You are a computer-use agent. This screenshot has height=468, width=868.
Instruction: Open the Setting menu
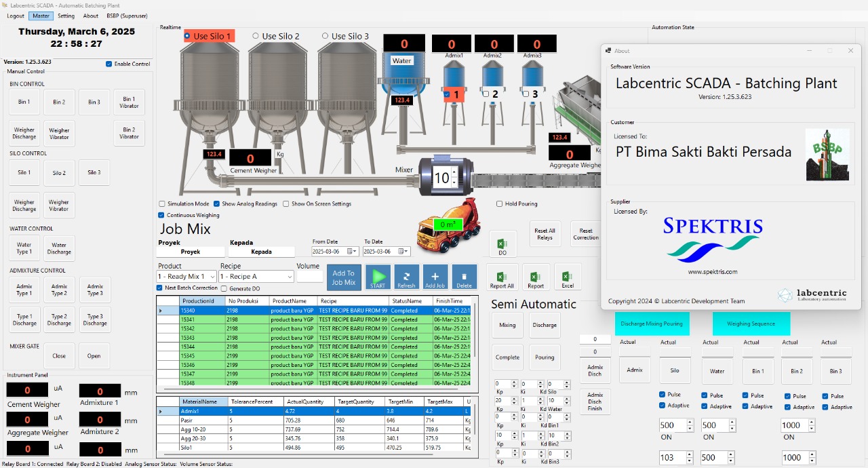click(x=66, y=16)
